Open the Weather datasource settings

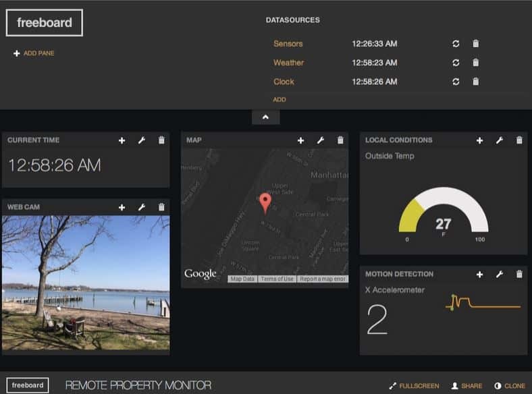pyautogui.click(x=288, y=63)
